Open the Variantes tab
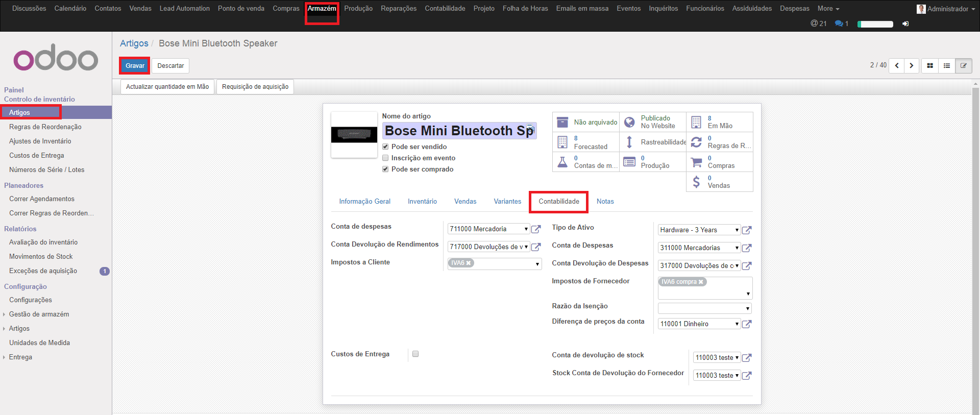Viewport: 980px width, 415px height. [507, 202]
